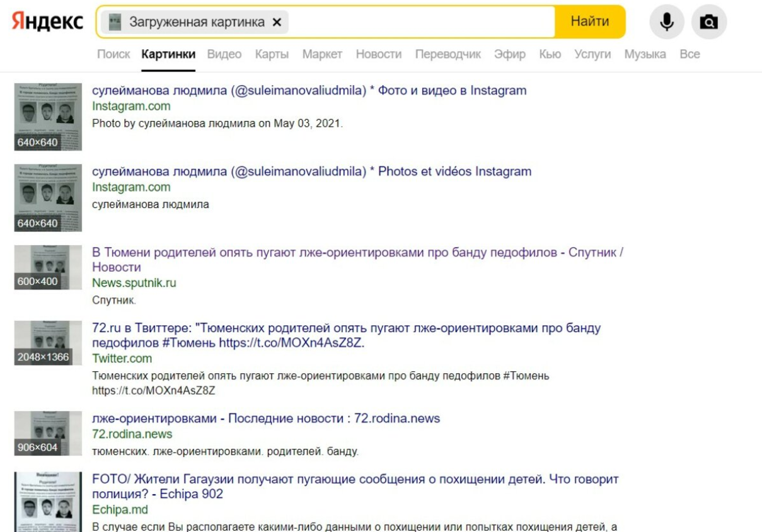Click the yellow Найти button
762x532 pixels.
[590, 22]
